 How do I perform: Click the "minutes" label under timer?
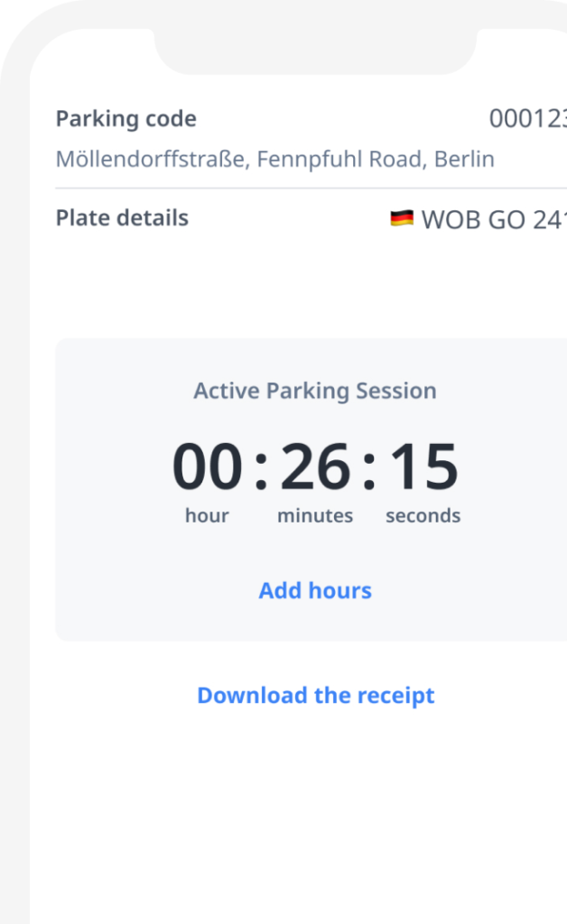pos(315,516)
